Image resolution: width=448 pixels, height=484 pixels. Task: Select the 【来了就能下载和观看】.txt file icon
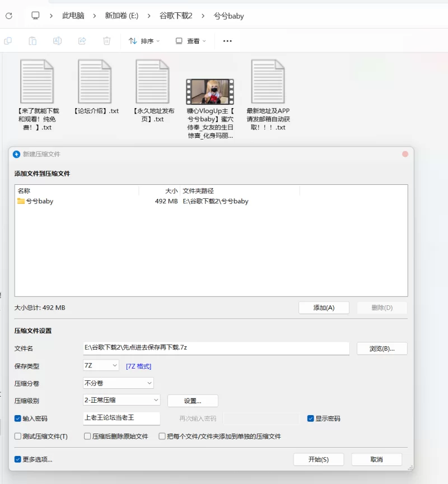point(37,81)
